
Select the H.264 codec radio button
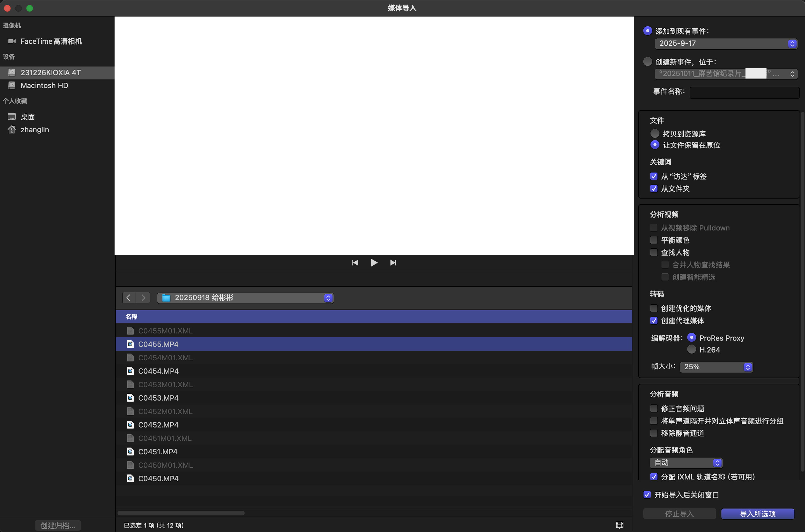[x=691, y=349]
